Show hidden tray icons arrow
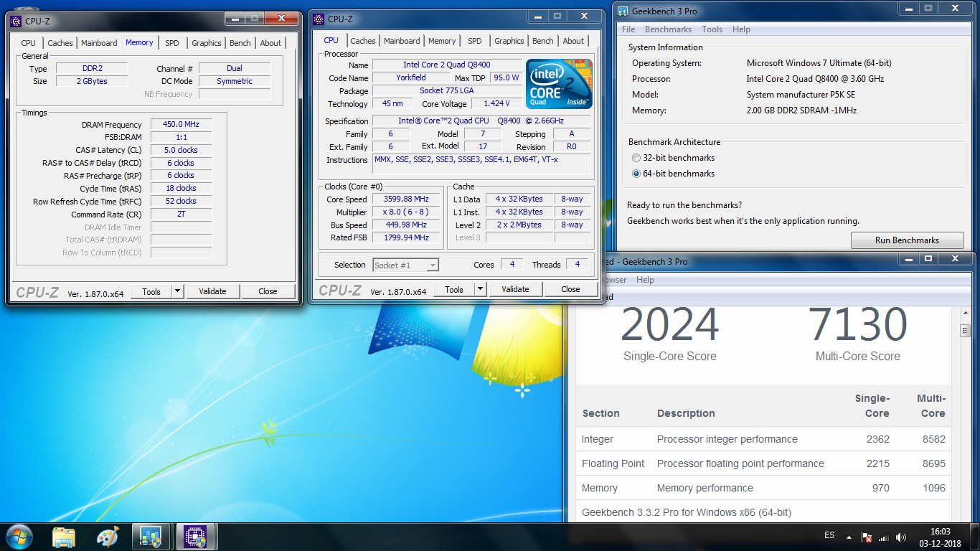 849,537
